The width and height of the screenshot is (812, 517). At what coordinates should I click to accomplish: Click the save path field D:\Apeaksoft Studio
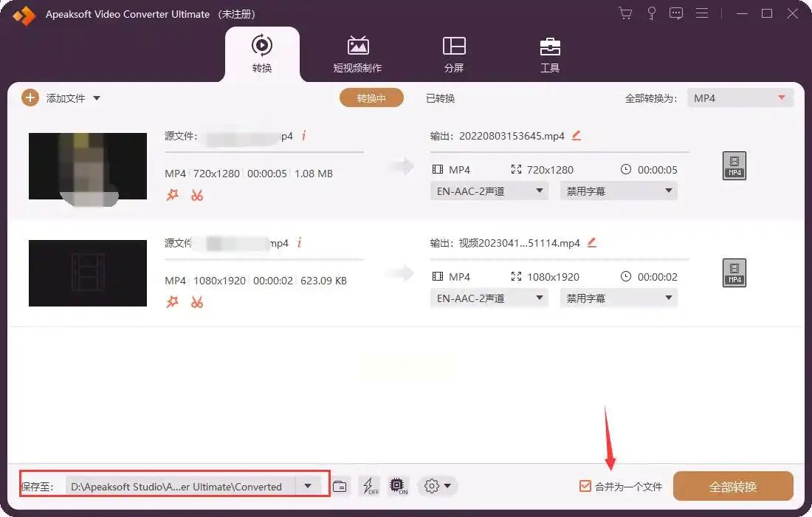pyautogui.click(x=180, y=487)
